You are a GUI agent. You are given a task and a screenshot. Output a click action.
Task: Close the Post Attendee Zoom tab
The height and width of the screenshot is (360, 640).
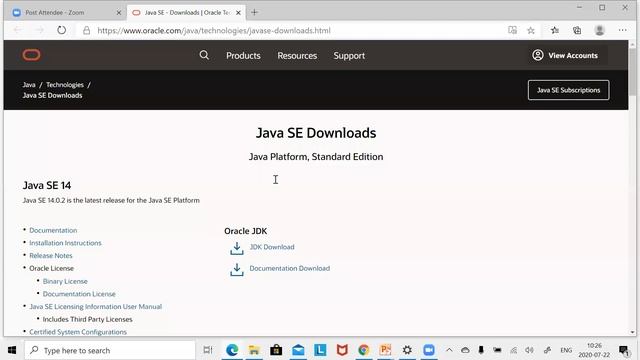pyautogui.click(x=119, y=13)
